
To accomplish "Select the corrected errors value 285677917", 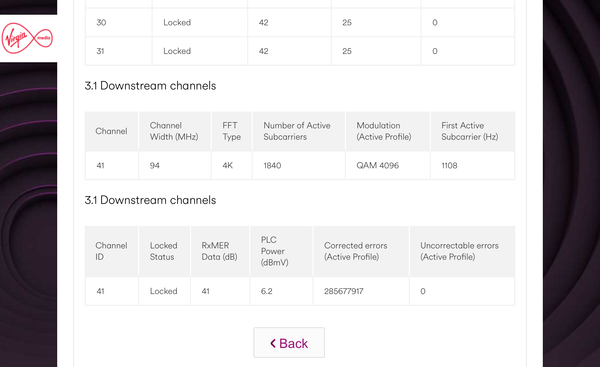I will pos(344,291).
